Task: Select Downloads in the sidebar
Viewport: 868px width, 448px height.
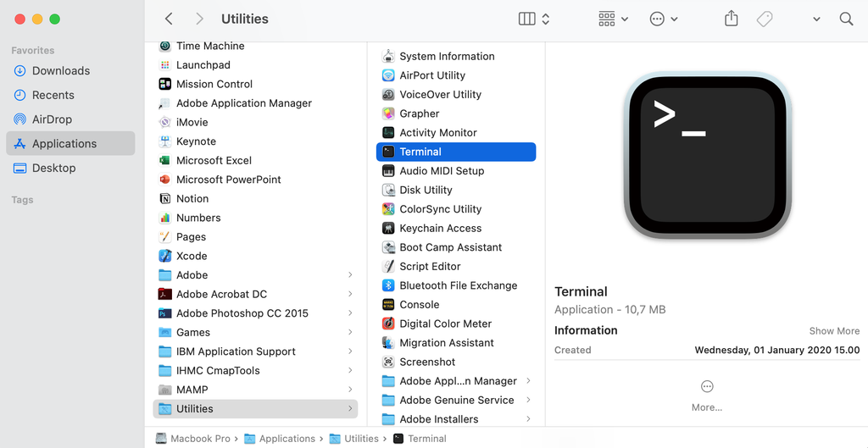Action: click(x=61, y=71)
